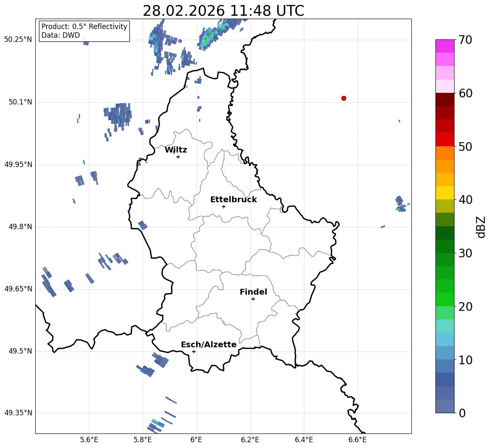Viewport: 491px width, 448px height.
Task: Click the colorbar value 0
Action: [462, 413]
